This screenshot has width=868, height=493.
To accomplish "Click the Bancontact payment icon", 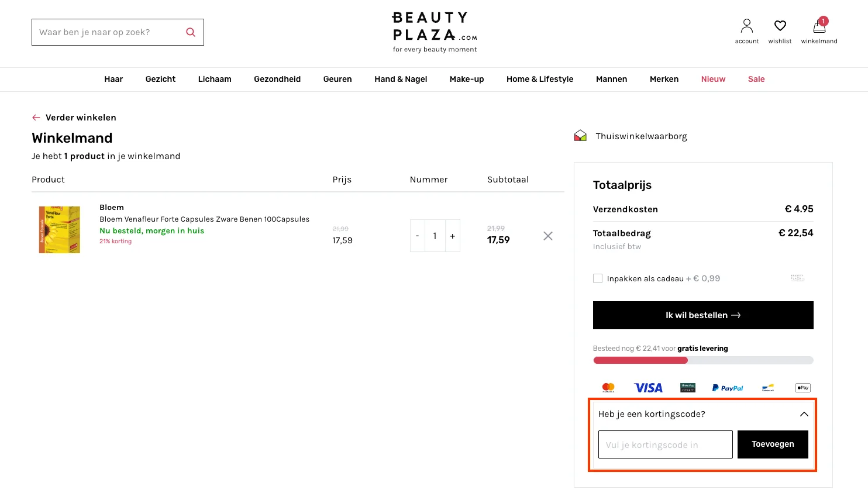I will tap(768, 388).
